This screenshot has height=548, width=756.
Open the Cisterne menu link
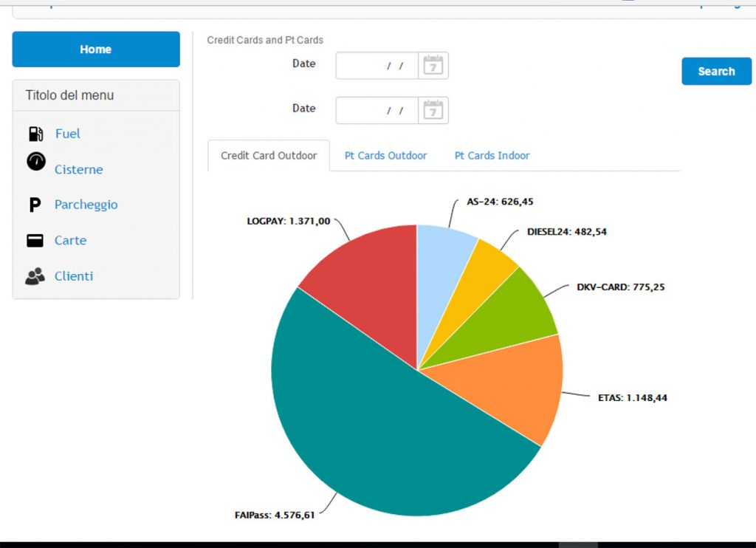(78, 170)
